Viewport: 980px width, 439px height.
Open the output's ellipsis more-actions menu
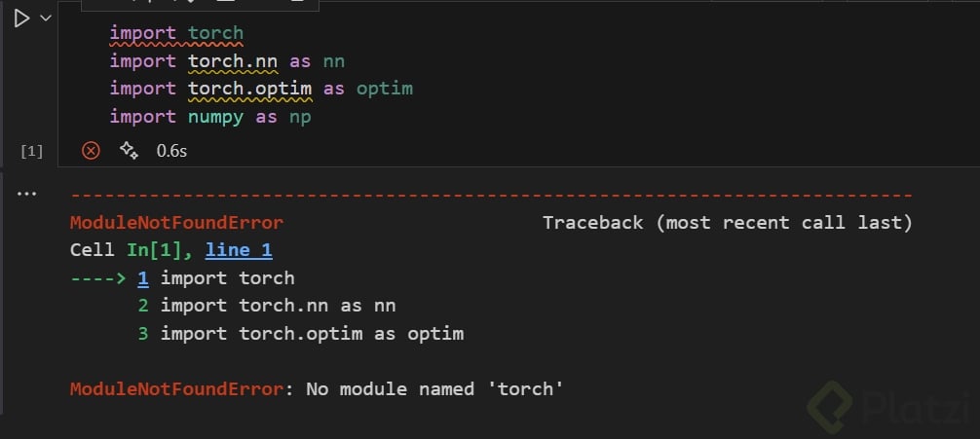click(x=26, y=194)
